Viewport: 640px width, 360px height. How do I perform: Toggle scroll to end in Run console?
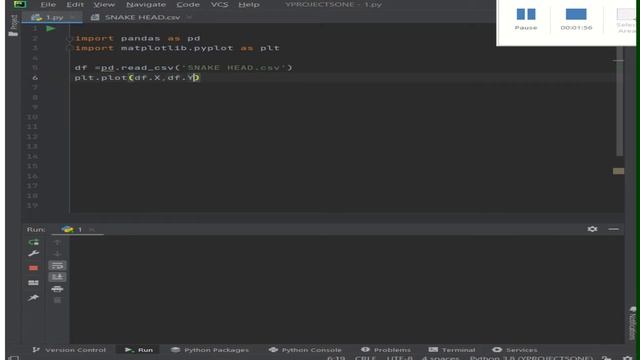[57, 277]
